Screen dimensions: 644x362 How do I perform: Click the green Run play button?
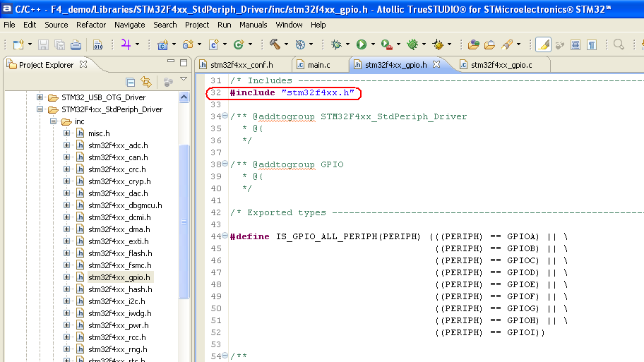point(362,44)
